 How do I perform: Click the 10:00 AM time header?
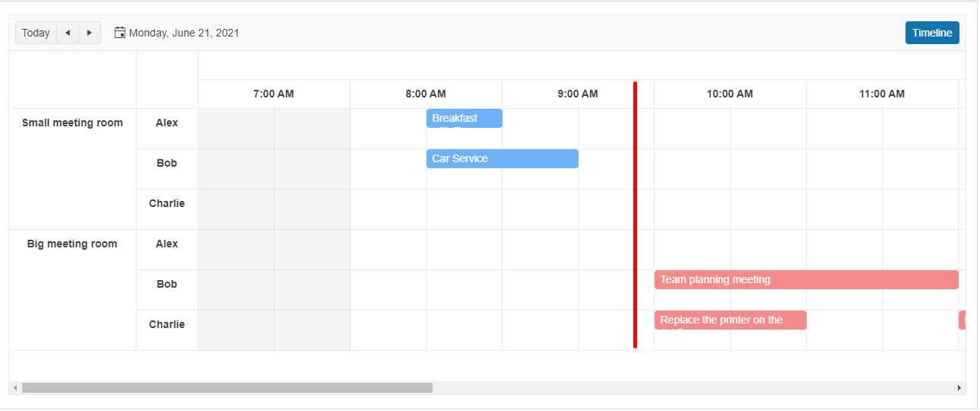click(x=730, y=94)
